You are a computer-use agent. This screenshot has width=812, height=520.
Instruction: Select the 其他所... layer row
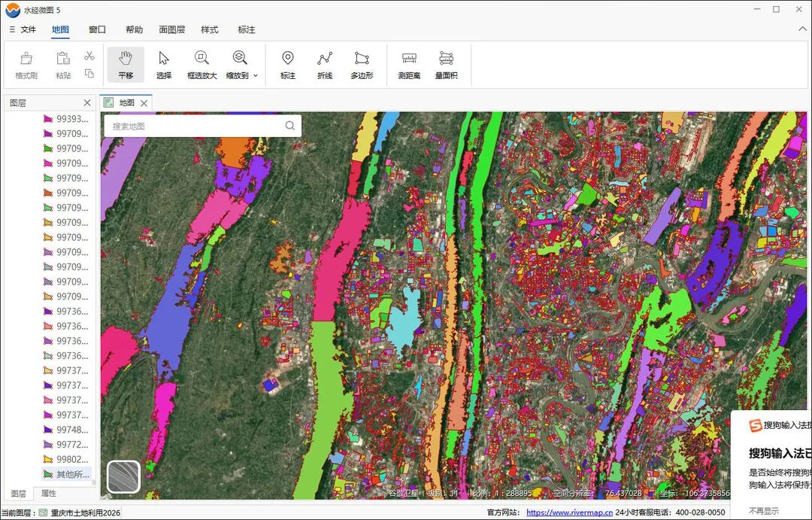tap(65, 474)
